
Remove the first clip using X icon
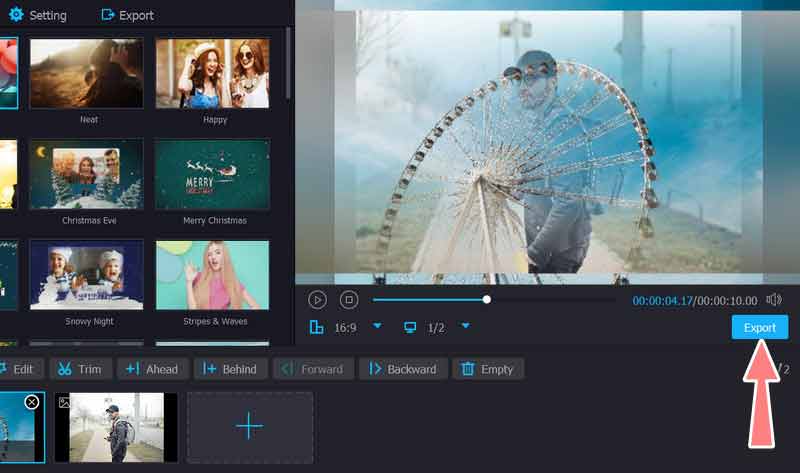[31, 402]
